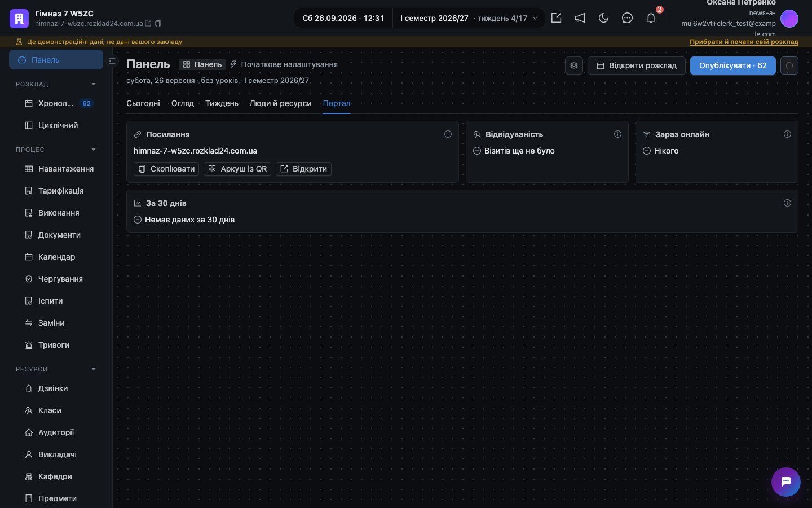Click the announcements megaphone icon
This screenshot has height=508, width=812.
580,18
